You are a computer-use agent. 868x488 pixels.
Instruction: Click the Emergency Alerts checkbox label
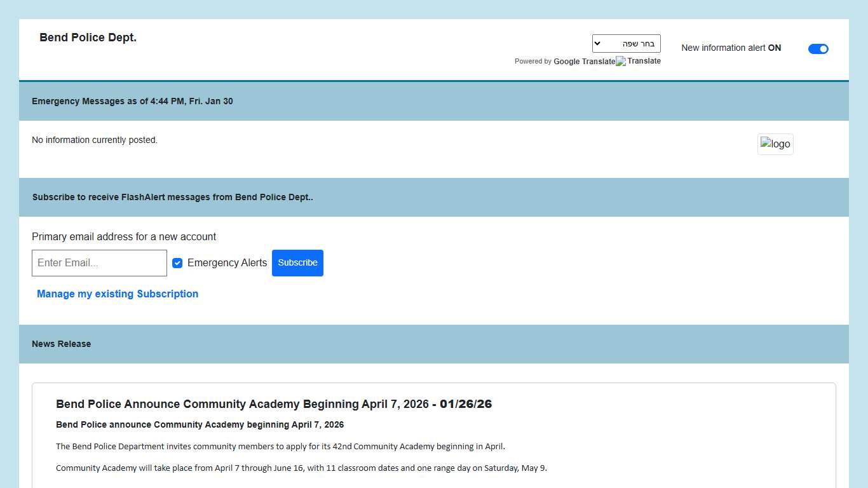pos(227,263)
